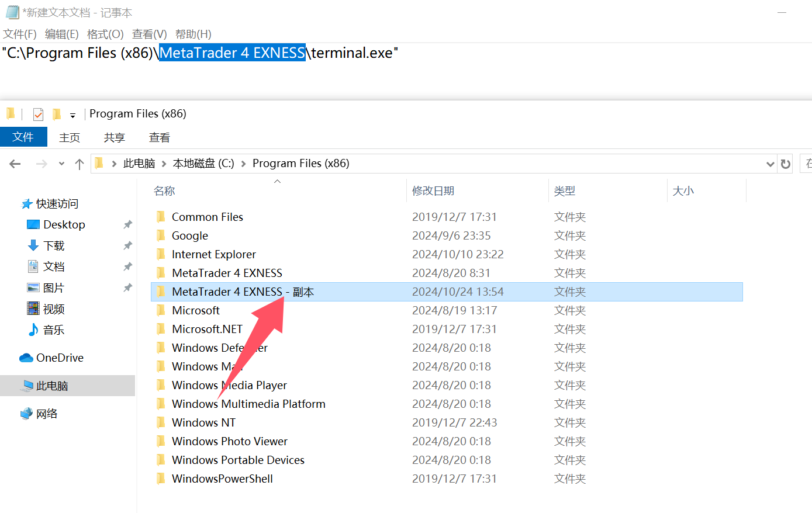Sort by the 类型 column header
Image resolution: width=812 pixels, height=513 pixels.
[565, 190]
